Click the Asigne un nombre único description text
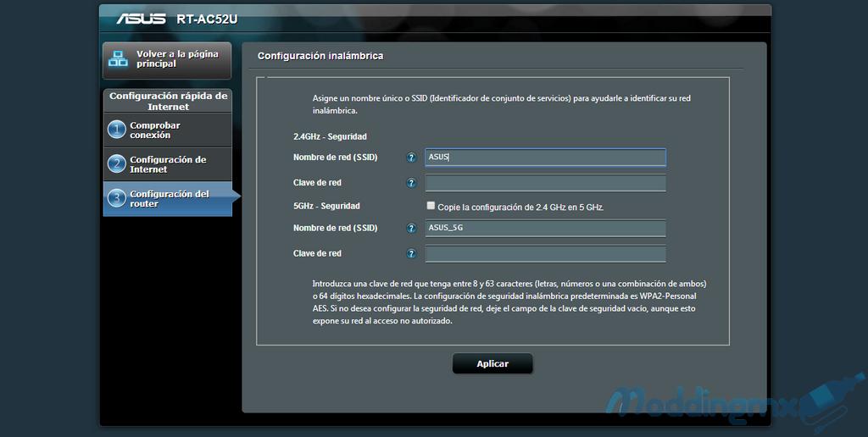Image resolution: width=868 pixels, height=437 pixels. 502,104
